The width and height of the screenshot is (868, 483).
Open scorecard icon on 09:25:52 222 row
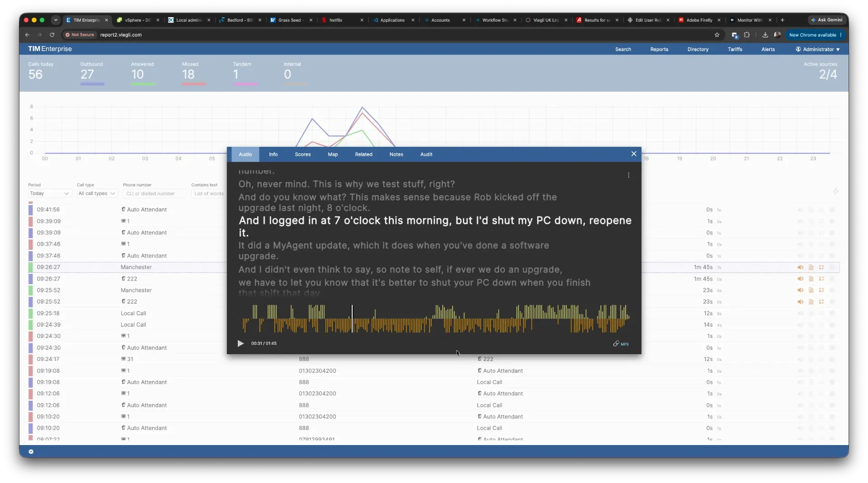click(821, 302)
